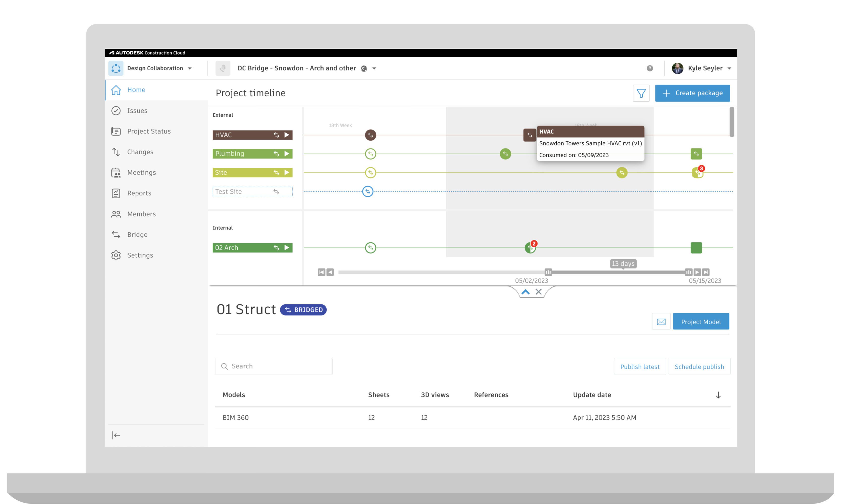Click the play forward control on timeline
The height and width of the screenshot is (504, 842).
point(697,272)
